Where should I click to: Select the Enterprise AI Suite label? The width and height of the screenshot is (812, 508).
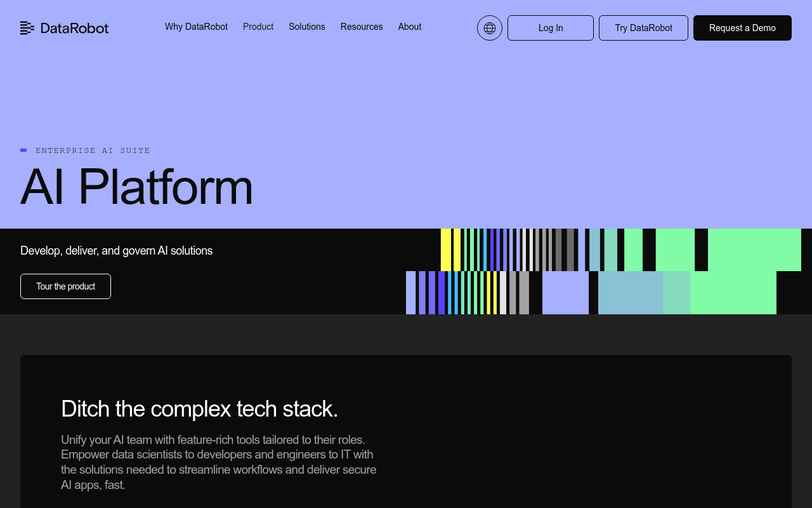(93, 150)
